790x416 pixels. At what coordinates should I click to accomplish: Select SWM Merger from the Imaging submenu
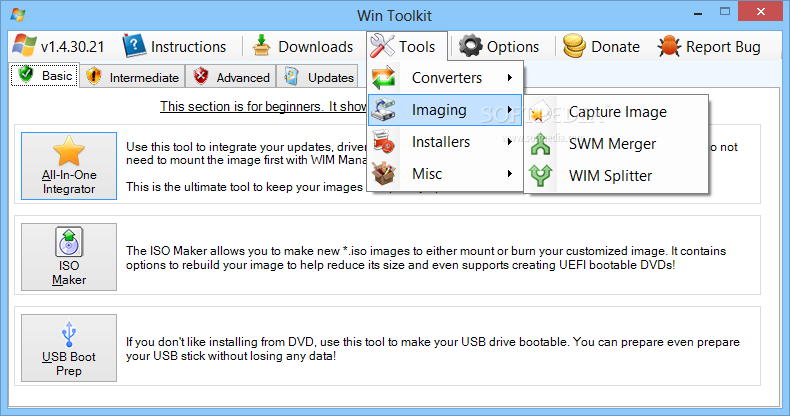pyautogui.click(x=616, y=144)
